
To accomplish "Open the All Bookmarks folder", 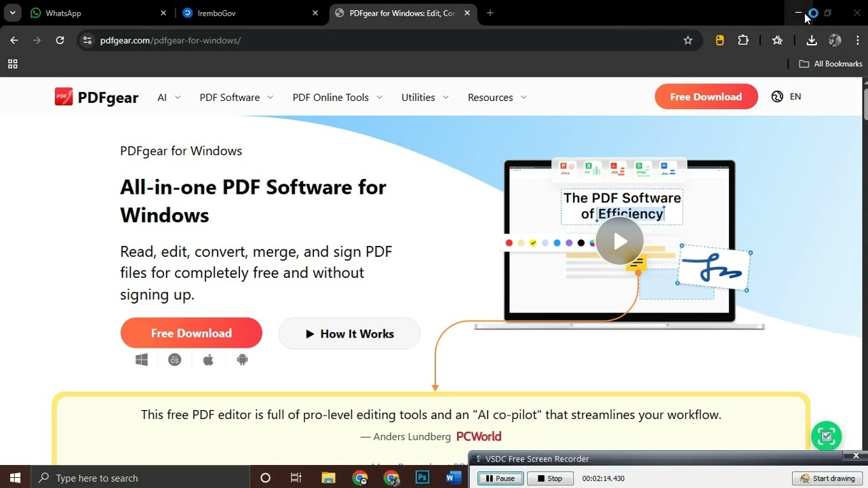I will click(831, 64).
